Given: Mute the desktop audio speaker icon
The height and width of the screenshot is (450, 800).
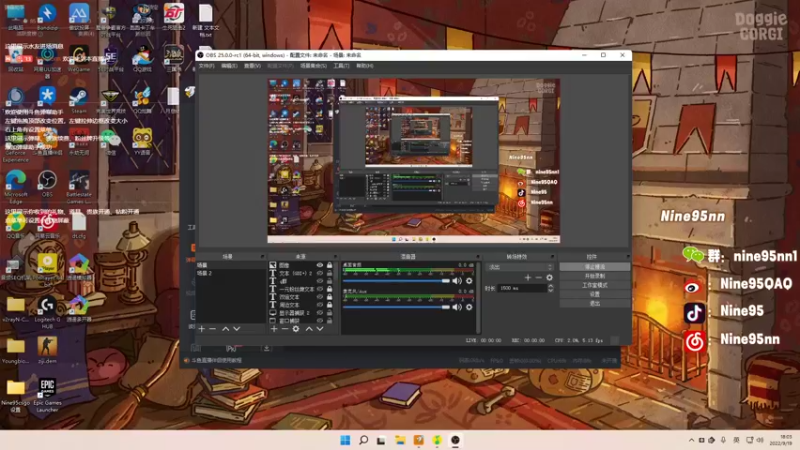Looking at the screenshot, I should point(456,281).
